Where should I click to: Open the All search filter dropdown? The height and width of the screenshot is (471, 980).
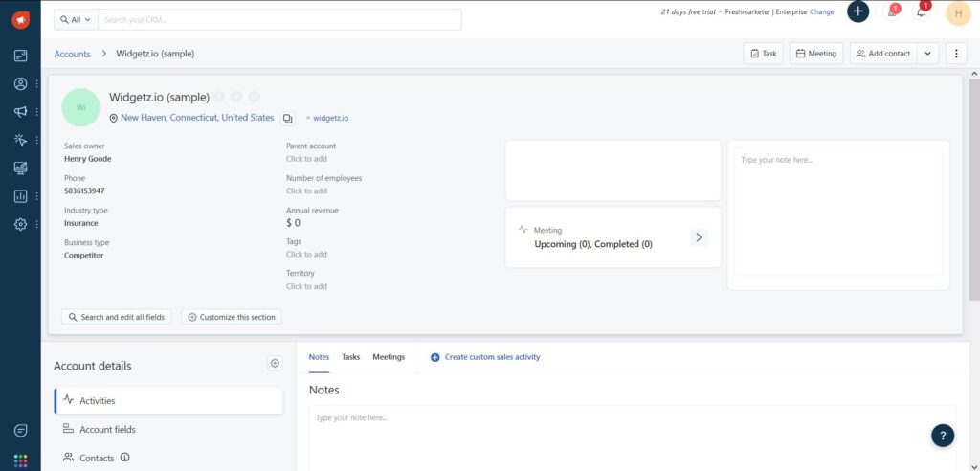[76, 19]
